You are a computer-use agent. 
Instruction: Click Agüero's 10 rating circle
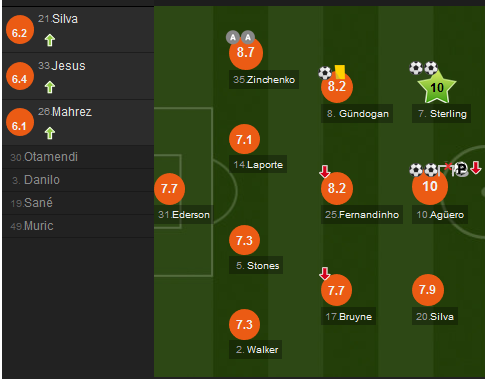[430, 187]
